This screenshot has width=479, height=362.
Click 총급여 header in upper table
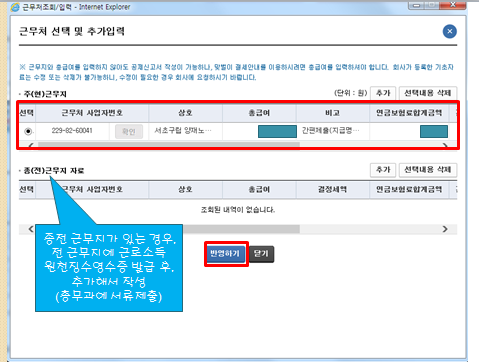pyautogui.click(x=259, y=113)
